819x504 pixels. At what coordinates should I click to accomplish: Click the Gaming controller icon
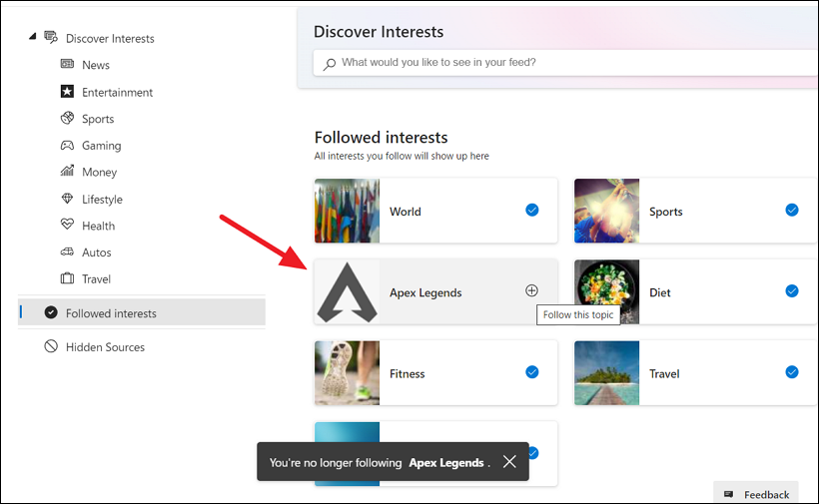click(67, 145)
